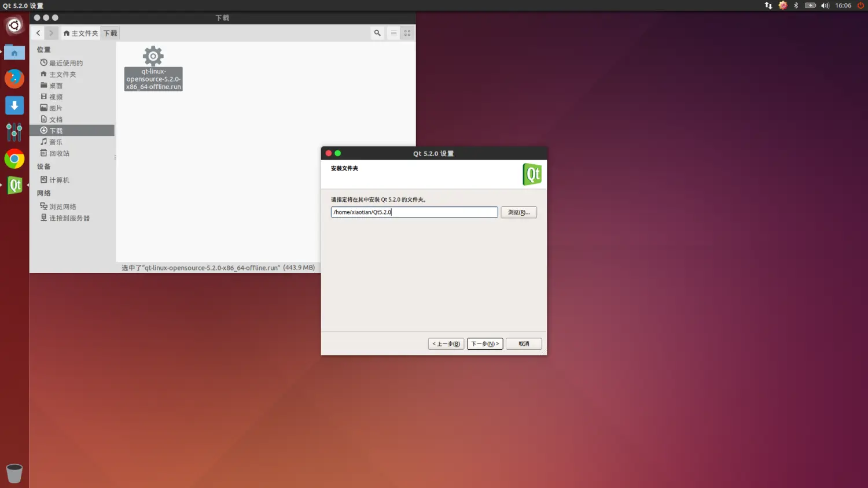Open power session menu icon
The width and height of the screenshot is (868, 488).
[860, 5]
